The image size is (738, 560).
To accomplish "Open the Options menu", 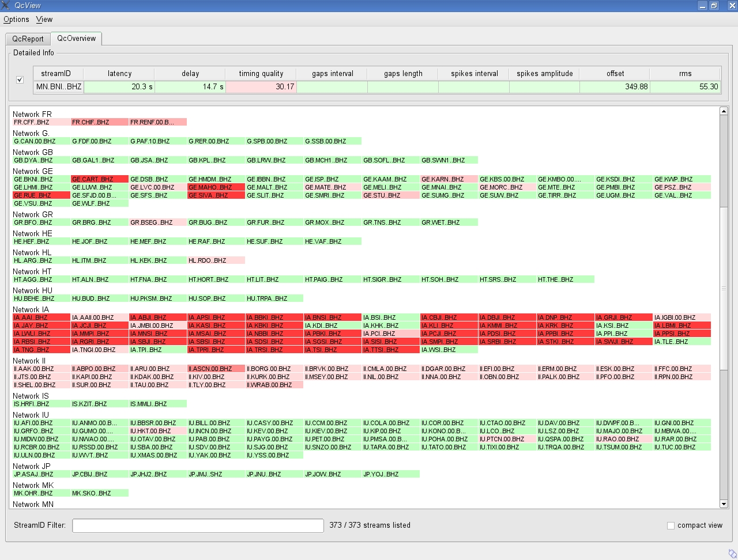I will [x=16, y=19].
